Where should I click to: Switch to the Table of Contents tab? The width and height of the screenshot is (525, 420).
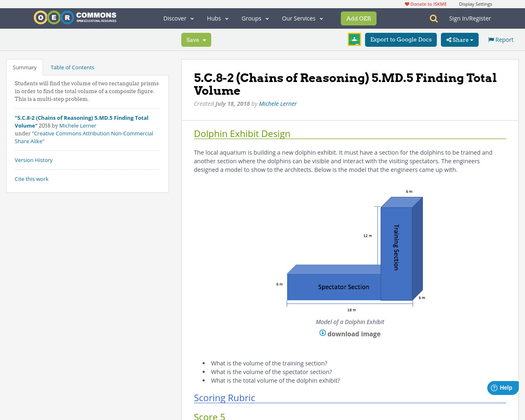pyautogui.click(x=72, y=66)
